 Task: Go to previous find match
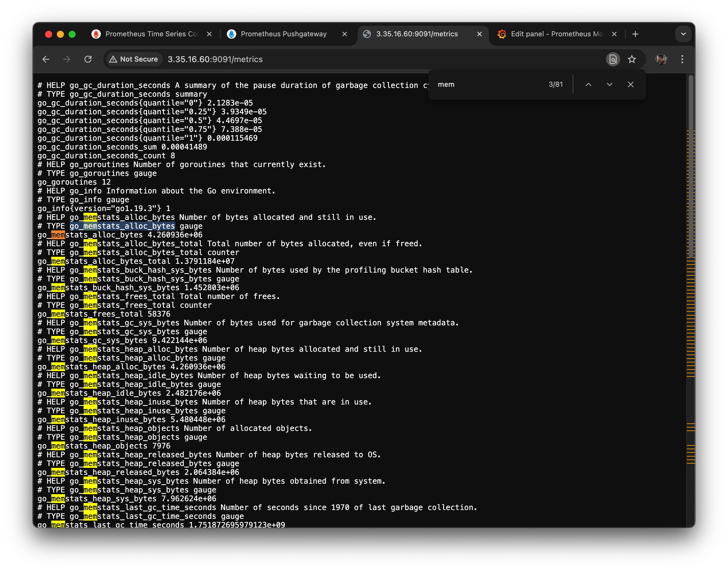(x=588, y=85)
